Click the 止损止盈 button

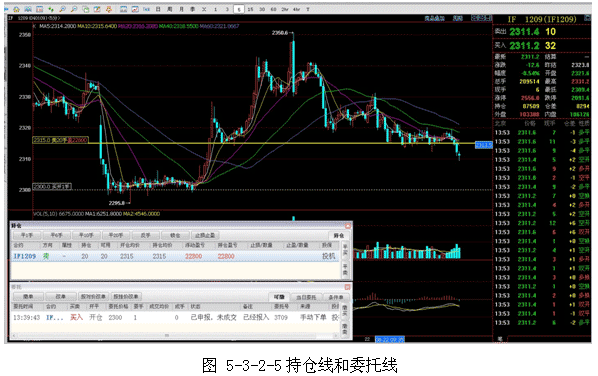[205, 235]
